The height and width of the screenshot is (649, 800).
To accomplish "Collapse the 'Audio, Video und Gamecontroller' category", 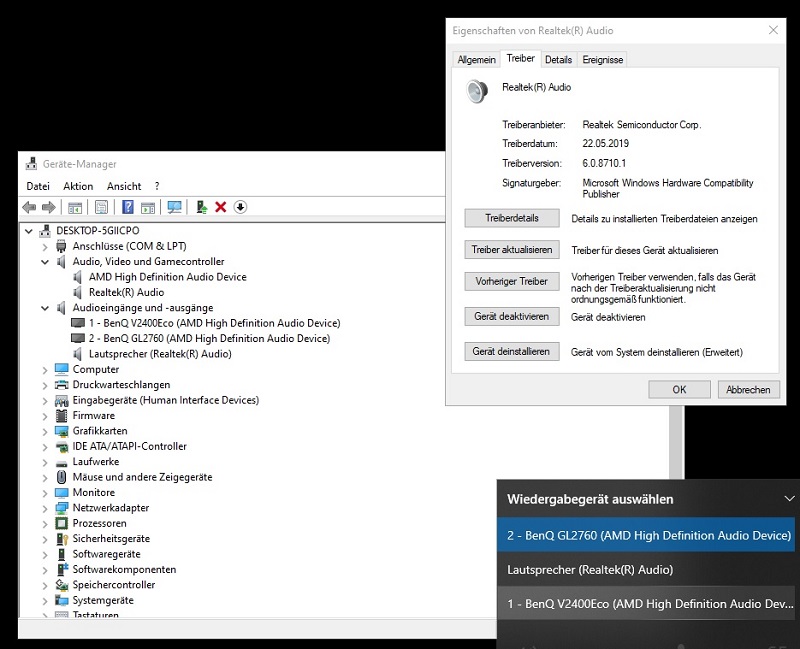I will (x=45, y=261).
